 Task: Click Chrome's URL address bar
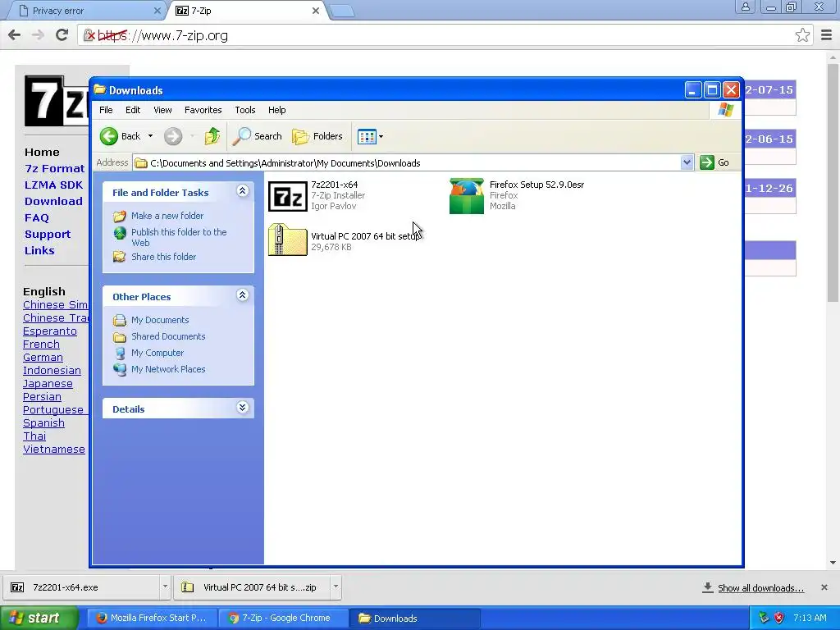[445, 35]
